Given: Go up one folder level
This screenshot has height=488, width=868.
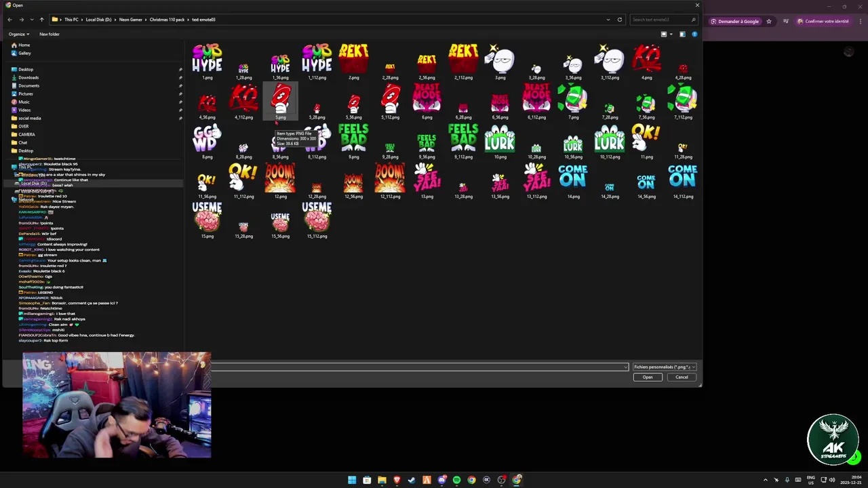Looking at the screenshot, I should point(41,20).
